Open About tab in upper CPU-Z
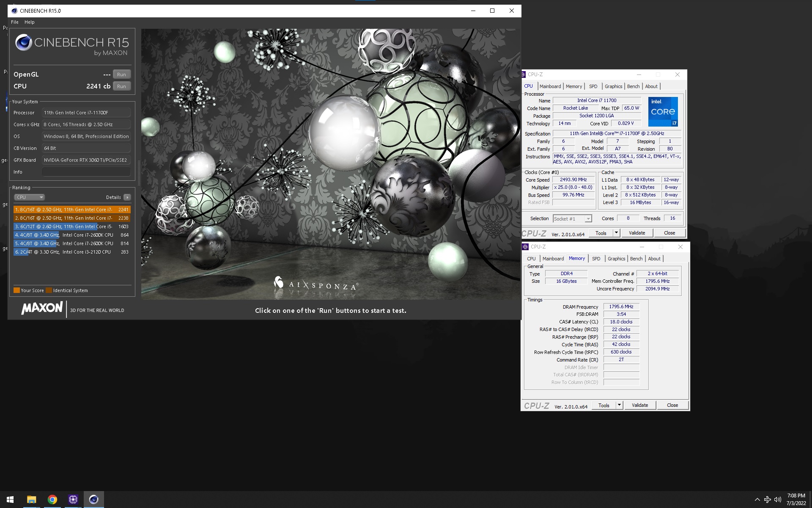The width and height of the screenshot is (812, 508). click(651, 86)
